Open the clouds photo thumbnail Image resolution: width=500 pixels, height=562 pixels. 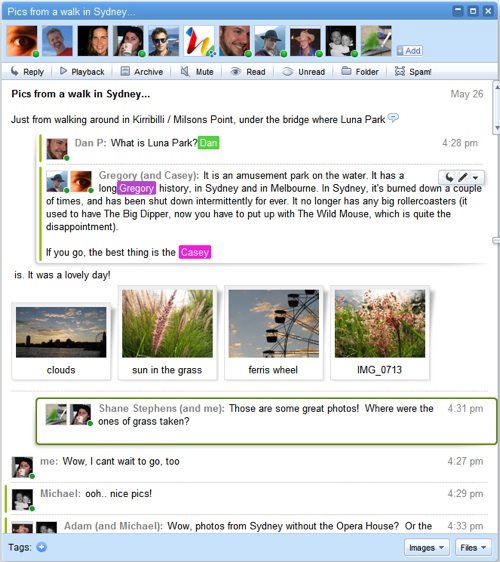pos(61,341)
